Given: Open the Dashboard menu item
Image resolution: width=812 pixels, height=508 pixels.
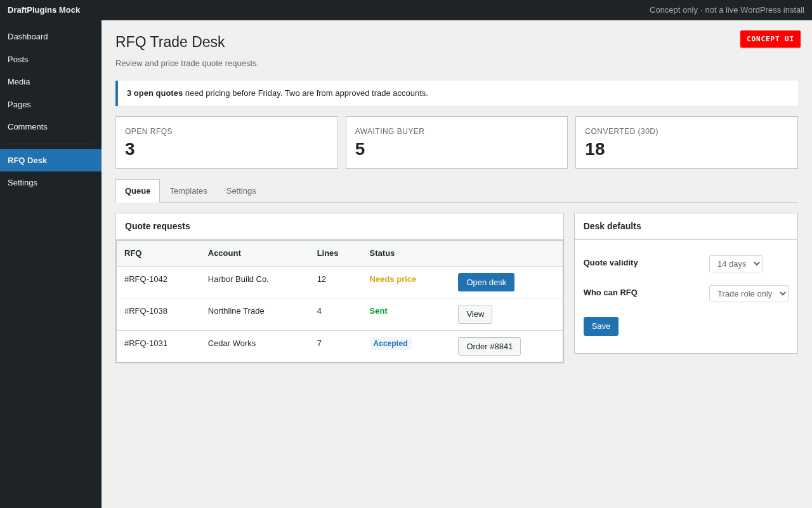Looking at the screenshot, I should (51, 37).
